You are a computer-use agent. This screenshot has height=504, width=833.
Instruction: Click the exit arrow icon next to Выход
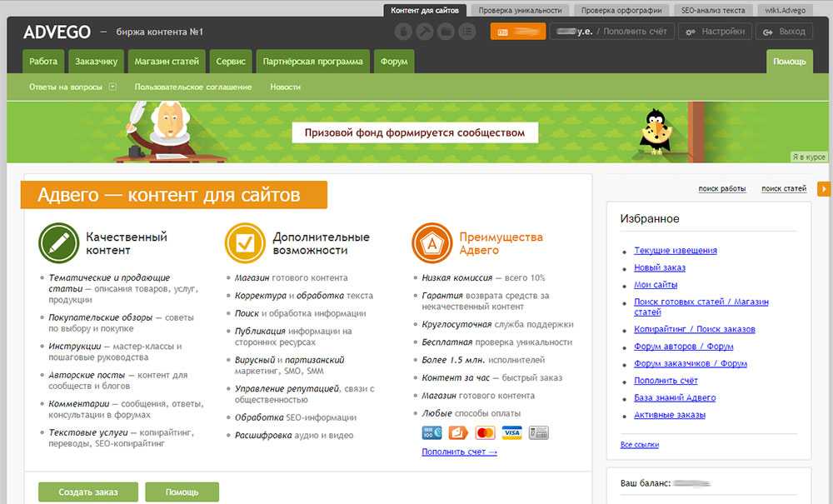(768, 32)
